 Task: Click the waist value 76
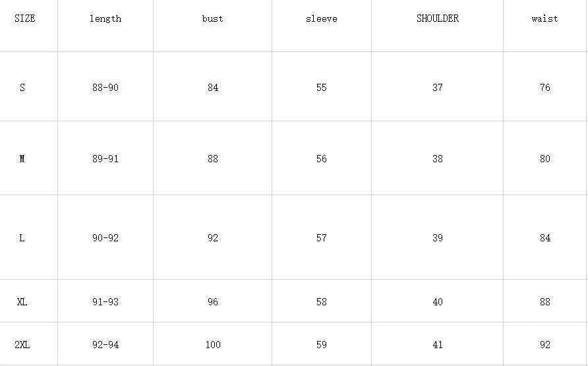[x=545, y=87]
